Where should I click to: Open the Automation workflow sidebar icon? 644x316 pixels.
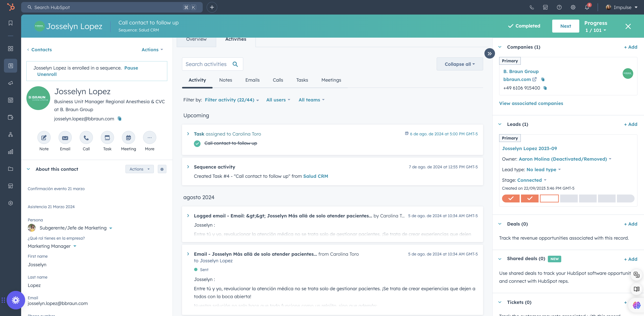tap(11, 134)
